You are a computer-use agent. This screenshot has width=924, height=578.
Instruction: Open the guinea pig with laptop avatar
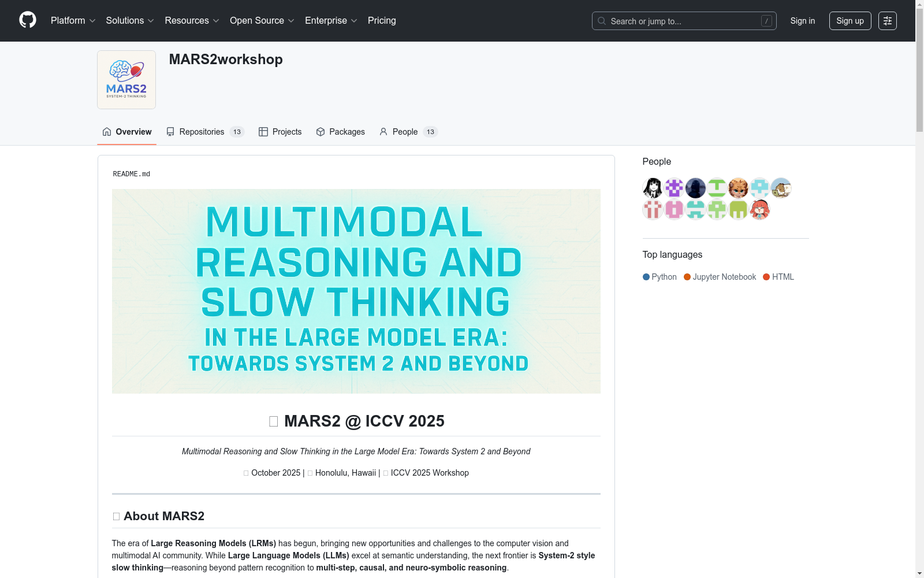click(x=781, y=188)
